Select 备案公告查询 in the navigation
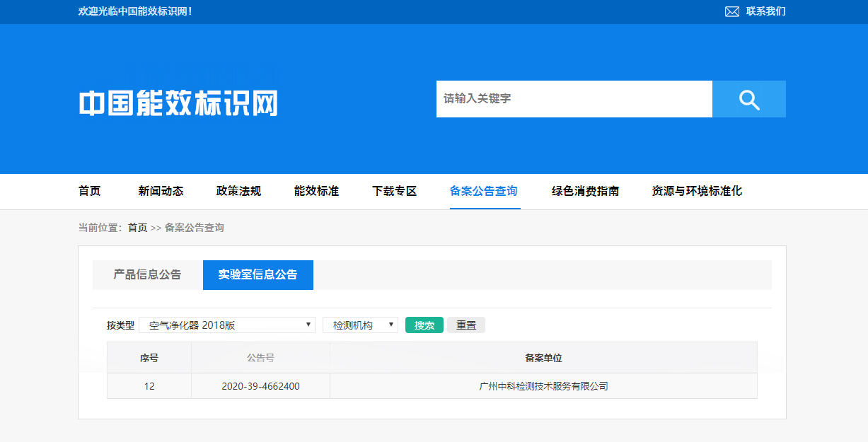 point(485,191)
